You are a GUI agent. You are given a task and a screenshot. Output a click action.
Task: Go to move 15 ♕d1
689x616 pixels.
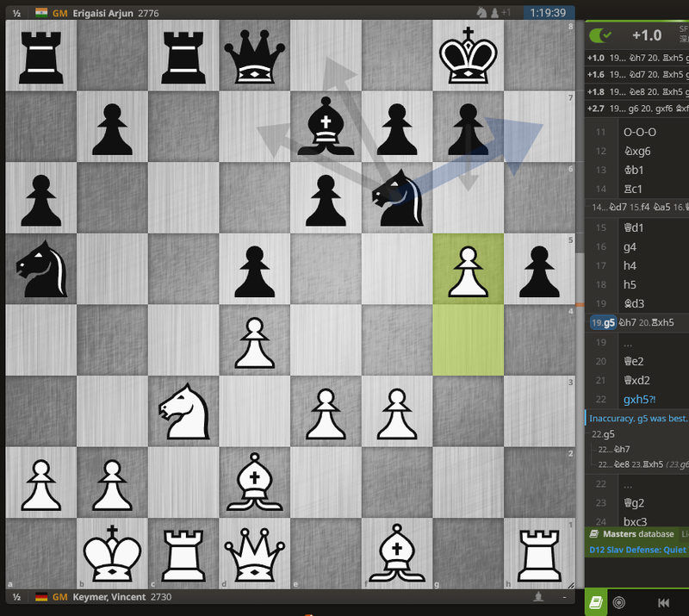pyautogui.click(x=634, y=227)
